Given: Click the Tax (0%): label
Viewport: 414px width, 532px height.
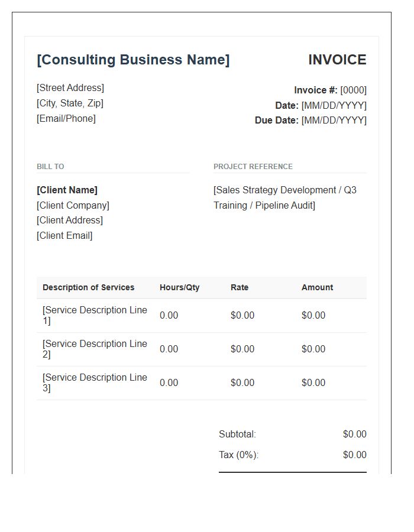Looking at the screenshot, I should coord(238,455).
